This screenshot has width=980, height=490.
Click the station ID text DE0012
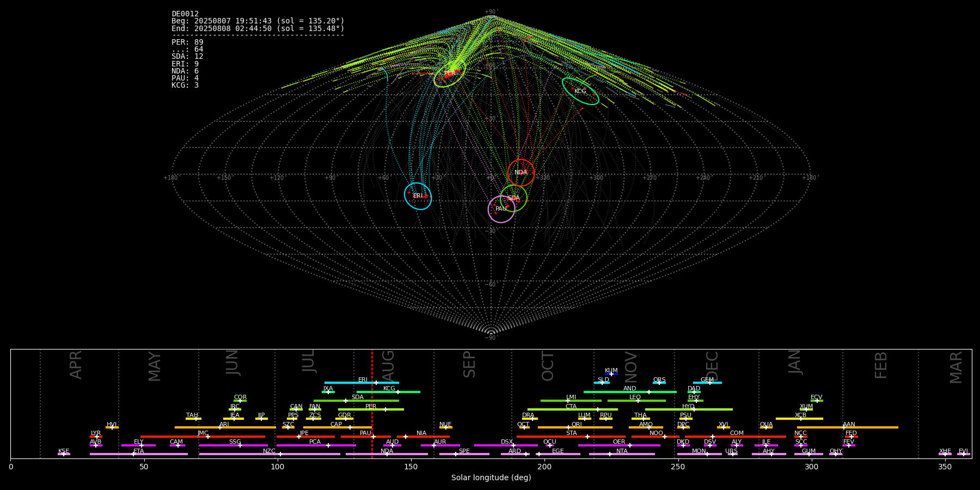pyautogui.click(x=185, y=14)
